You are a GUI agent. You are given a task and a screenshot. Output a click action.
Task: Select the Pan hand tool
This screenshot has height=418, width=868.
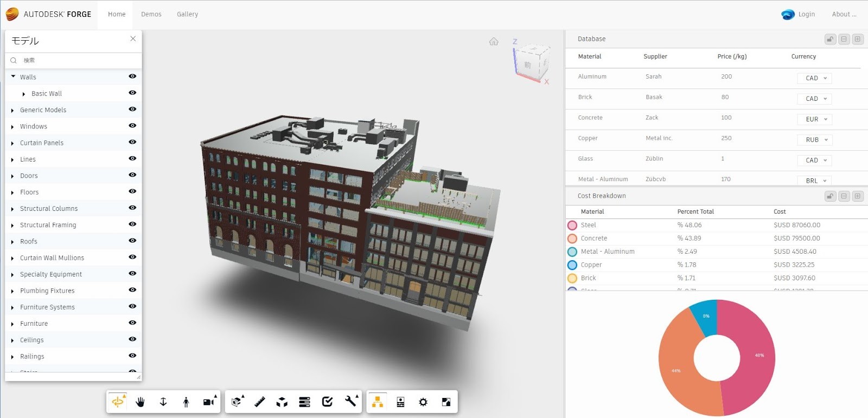point(141,402)
